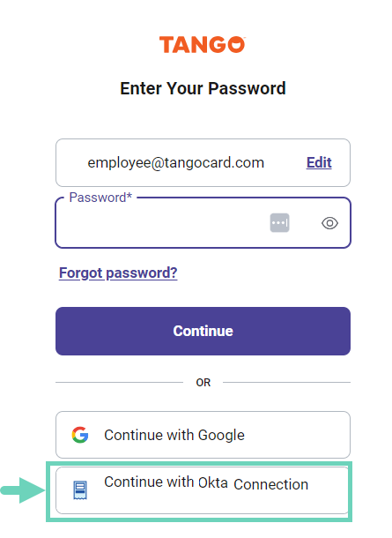Click the blue Okta connection document icon
The height and width of the screenshot is (538, 392).
click(x=80, y=490)
